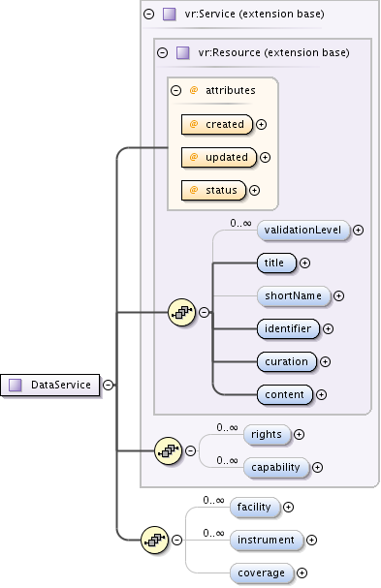The width and height of the screenshot is (381, 588).
Task: Collapse the vr:Resource extension base box
Action: tap(163, 52)
